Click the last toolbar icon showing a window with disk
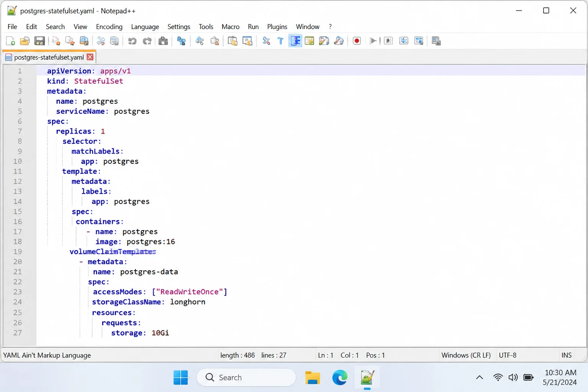Screen dimensions: 588x392 (x=436, y=41)
